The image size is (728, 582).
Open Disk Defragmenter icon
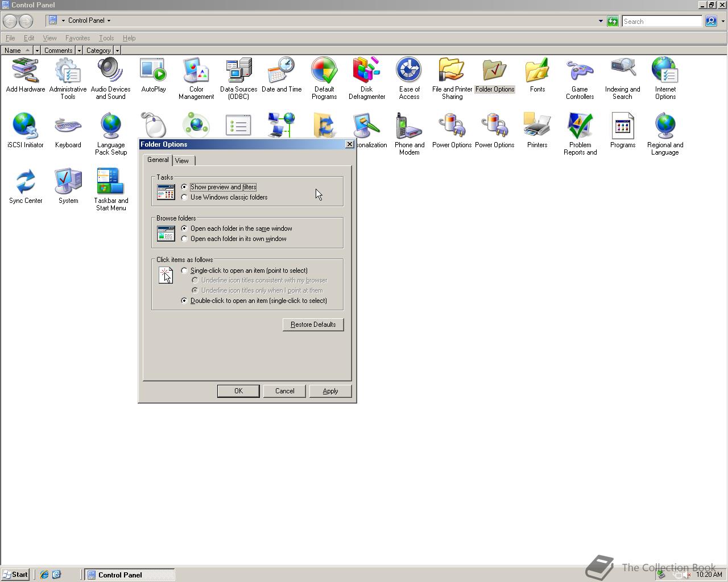pyautogui.click(x=367, y=78)
